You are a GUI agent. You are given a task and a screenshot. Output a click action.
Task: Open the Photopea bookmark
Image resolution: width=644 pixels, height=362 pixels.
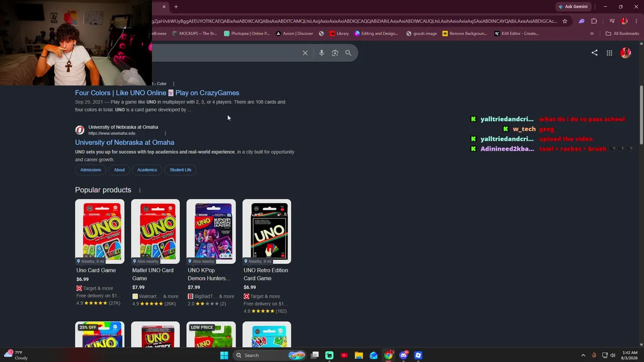click(247, 34)
